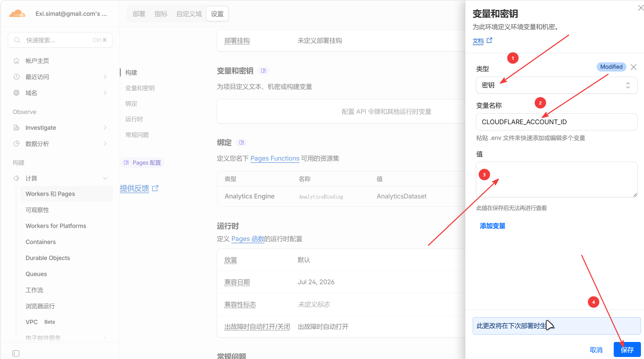644x359 pixels.
Task: Jump to 绑定 section in settings nav
Action: click(131, 104)
